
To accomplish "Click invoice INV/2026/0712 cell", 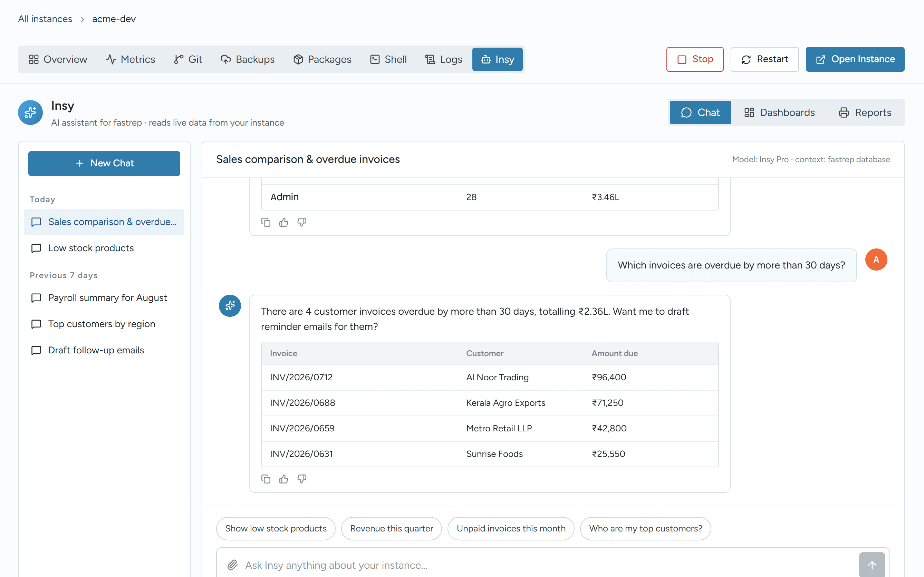I will (301, 378).
